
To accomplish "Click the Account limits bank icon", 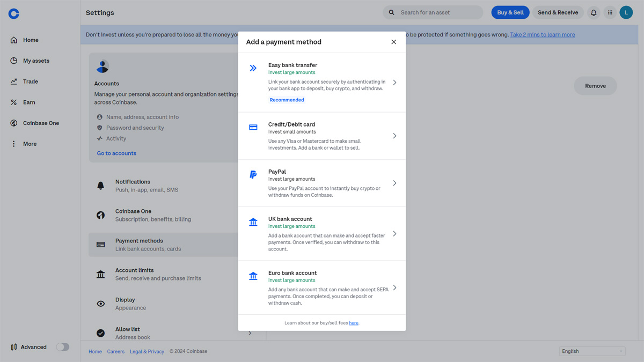I will coord(100,274).
